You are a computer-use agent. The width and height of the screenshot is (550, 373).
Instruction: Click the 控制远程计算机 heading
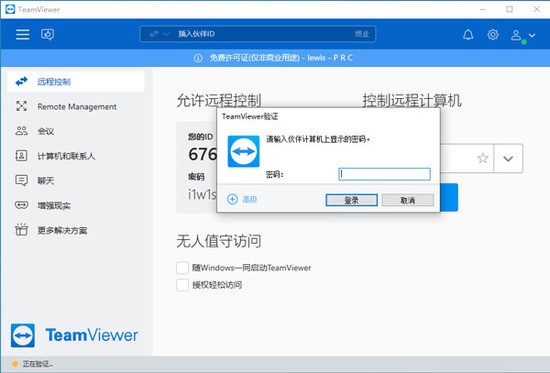click(x=412, y=101)
